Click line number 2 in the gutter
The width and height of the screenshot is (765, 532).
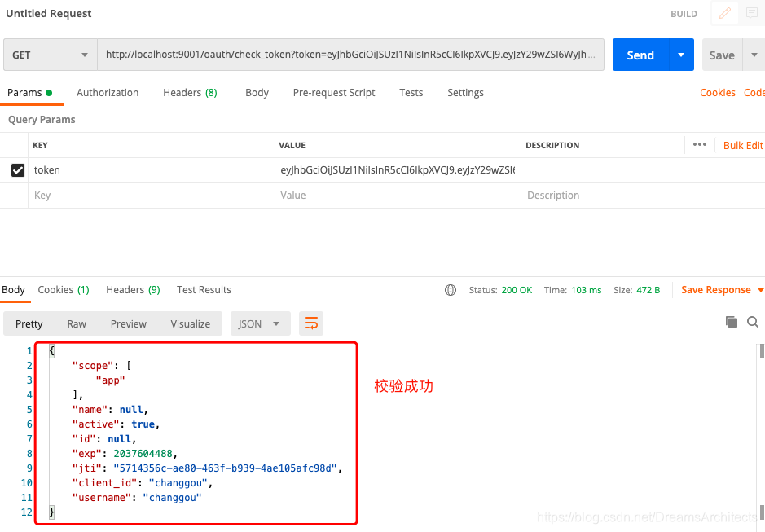click(x=29, y=366)
